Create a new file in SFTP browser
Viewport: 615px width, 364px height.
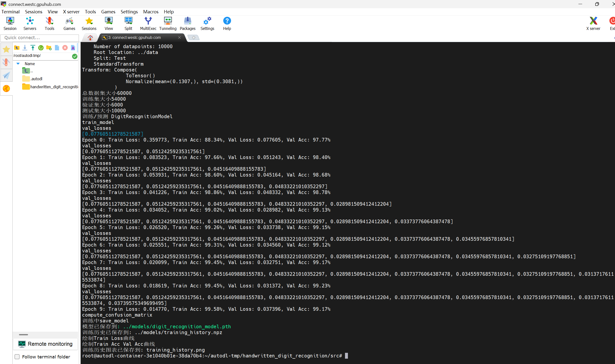57,48
